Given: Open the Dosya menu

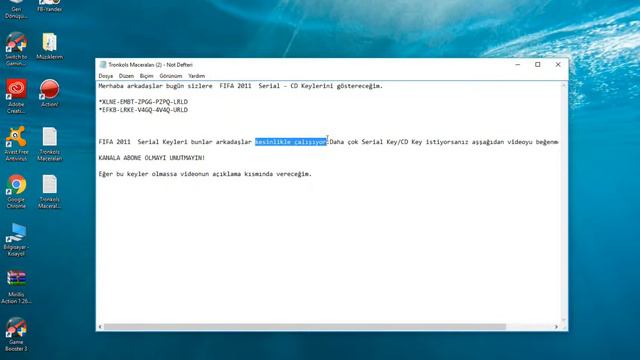Looking at the screenshot, I should click(106, 76).
